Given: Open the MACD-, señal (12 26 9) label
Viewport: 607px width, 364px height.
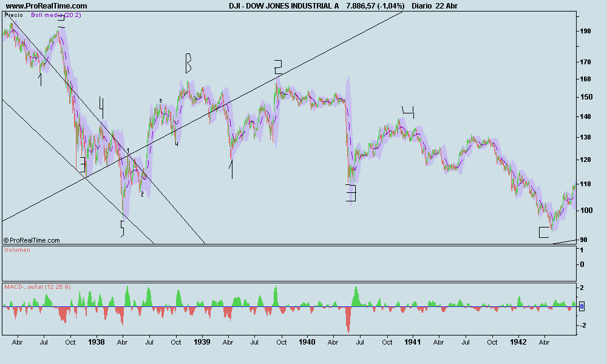Looking at the screenshot, I should tap(38, 287).
